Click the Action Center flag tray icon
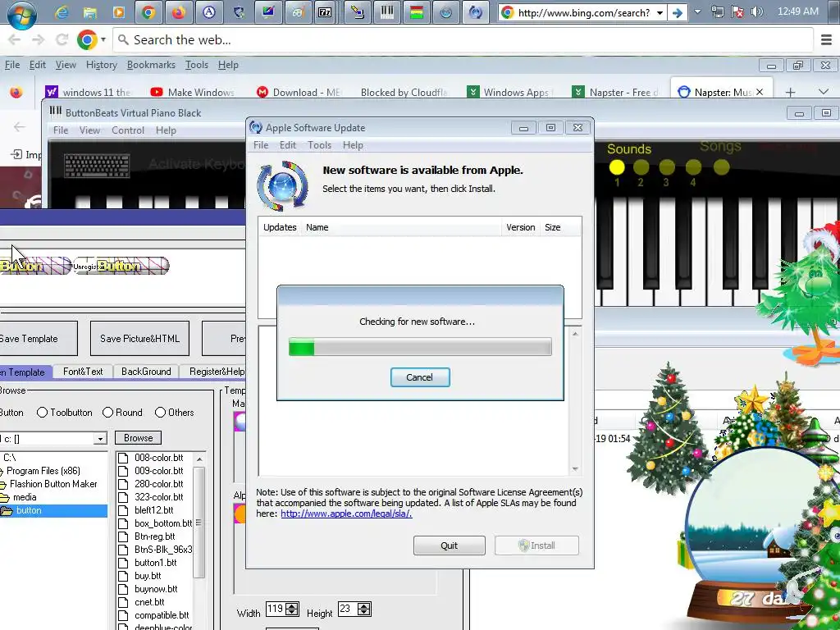Screen dimensions: 840x630 pyautogui.click(x=737, y=11)
